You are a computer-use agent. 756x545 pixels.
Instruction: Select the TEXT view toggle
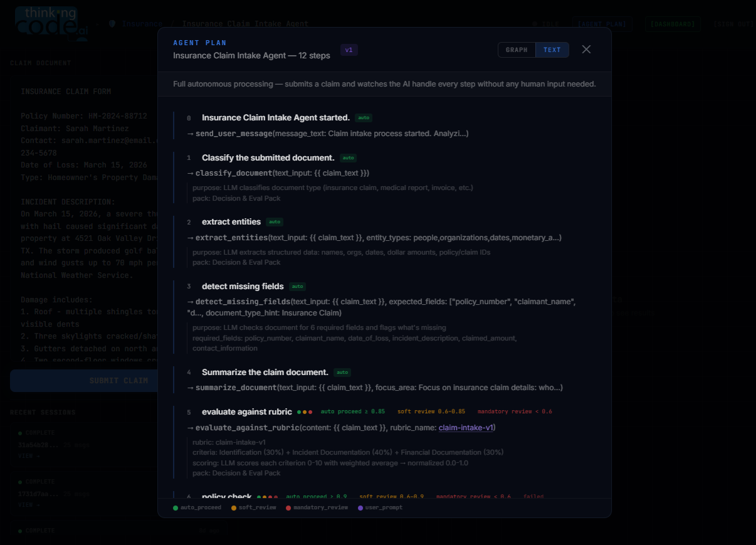click(x=552, y=50)
